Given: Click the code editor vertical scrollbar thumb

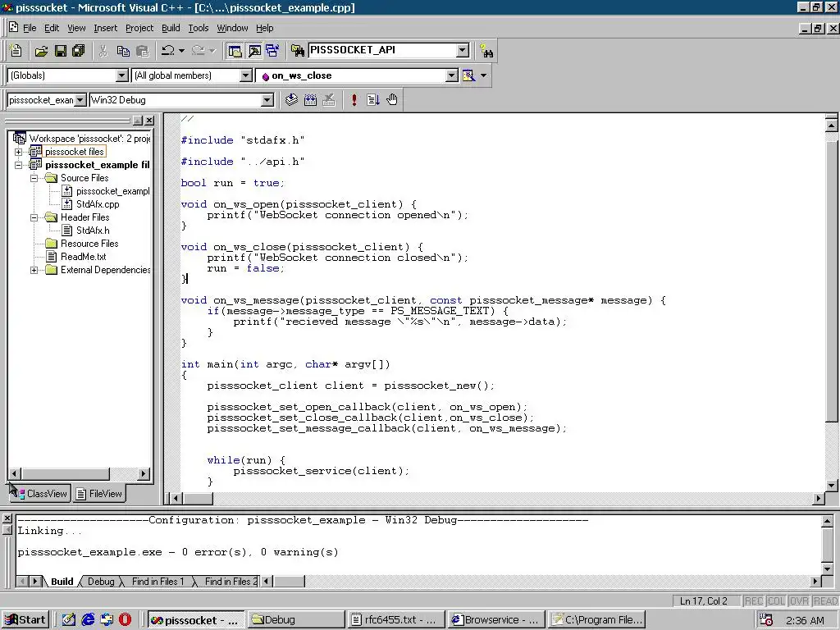Looking at the screenshot, I should (x=831, y=281).
